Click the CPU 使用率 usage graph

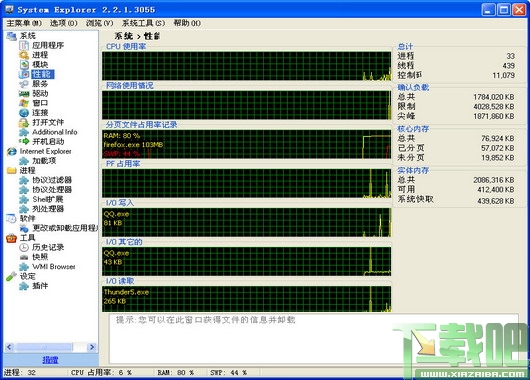point(246,66)
